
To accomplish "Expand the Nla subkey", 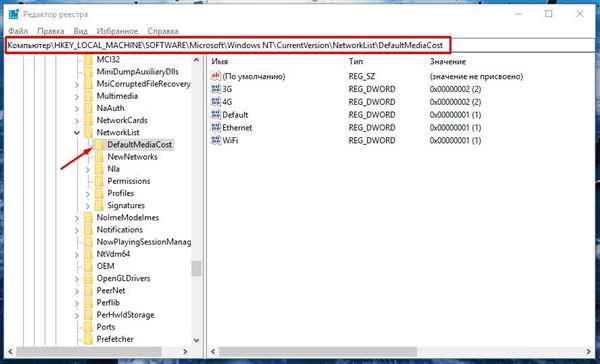I will (x=88, y=169).
